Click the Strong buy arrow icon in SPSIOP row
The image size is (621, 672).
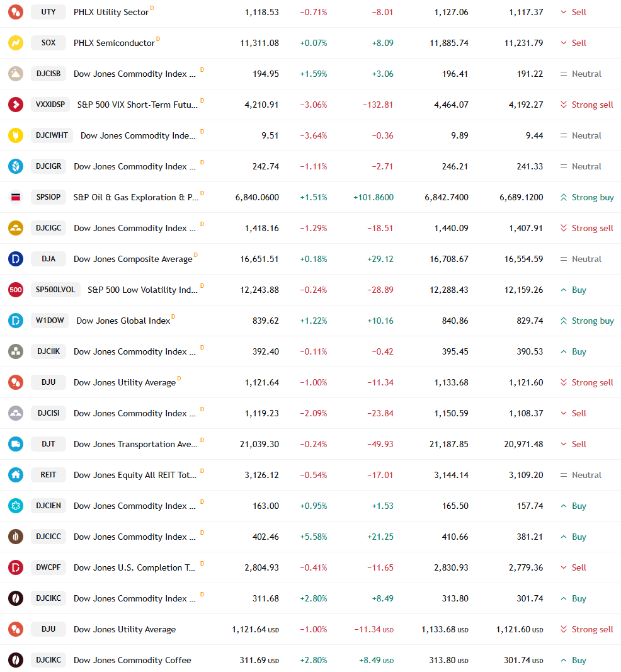[564, 197]
